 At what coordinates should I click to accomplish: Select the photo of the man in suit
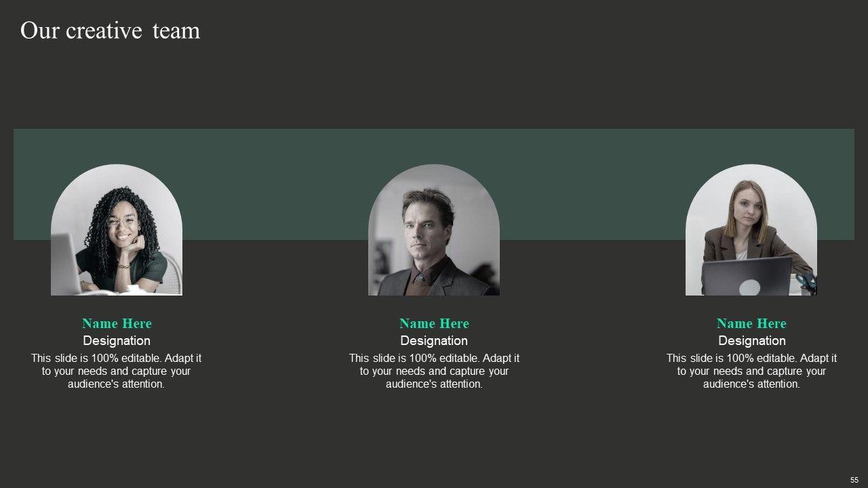434,230
